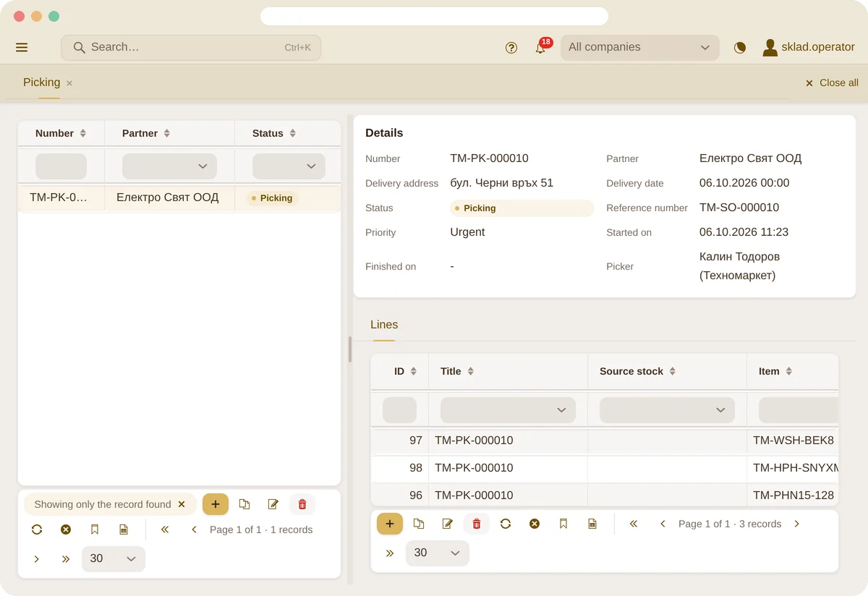868x596 pixels.
Task: Edit the selected line in Lines toolbar
Action: pyautogui.click(x=448, y=524)
